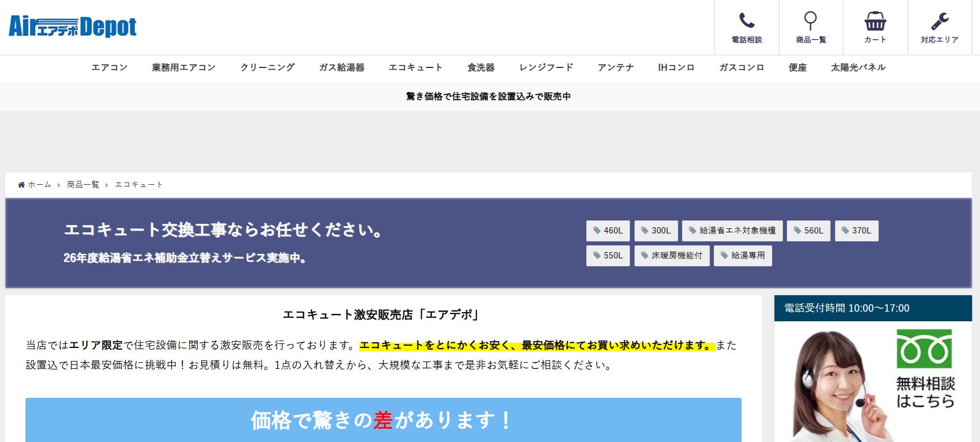The width and height of the screenshot is (980, 442).
Task: Open the 太陽光パネル menu item
Action: click(858, 67)
